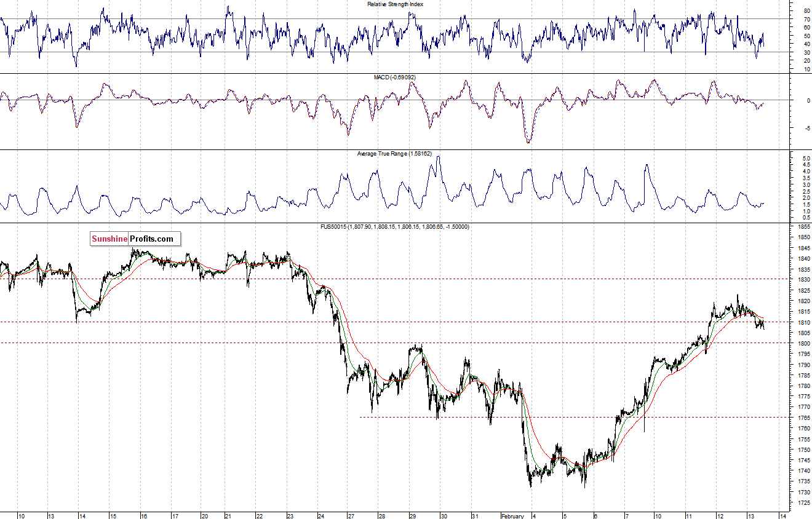Click the date label 11 on time axis
The width and height of the screenshot is (812, 519).
pyautogui.click(x=689, y=515)
